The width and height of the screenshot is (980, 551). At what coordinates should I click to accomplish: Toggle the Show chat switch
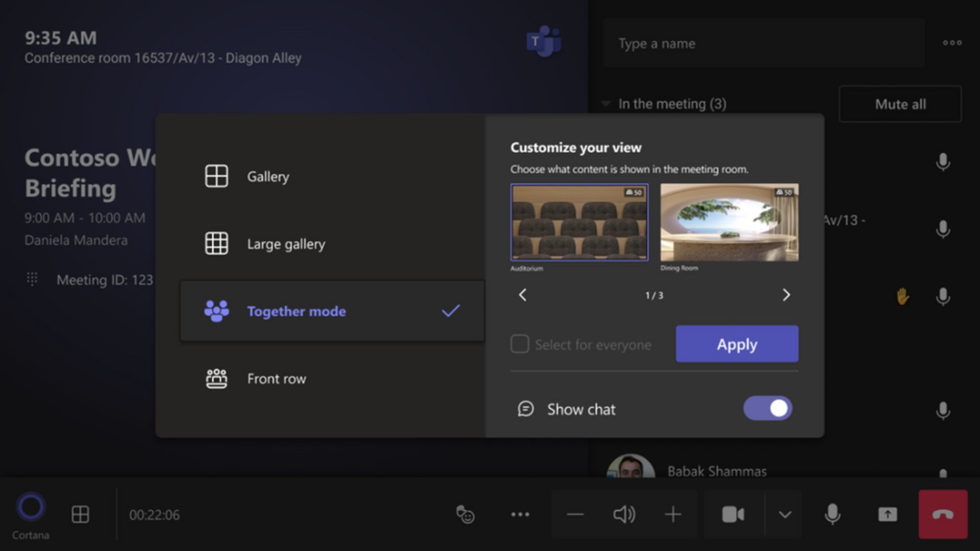tap(768, 409)
